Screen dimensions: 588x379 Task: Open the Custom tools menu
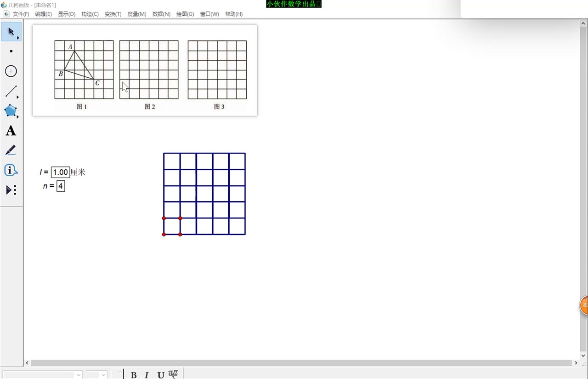click(11, 190)
